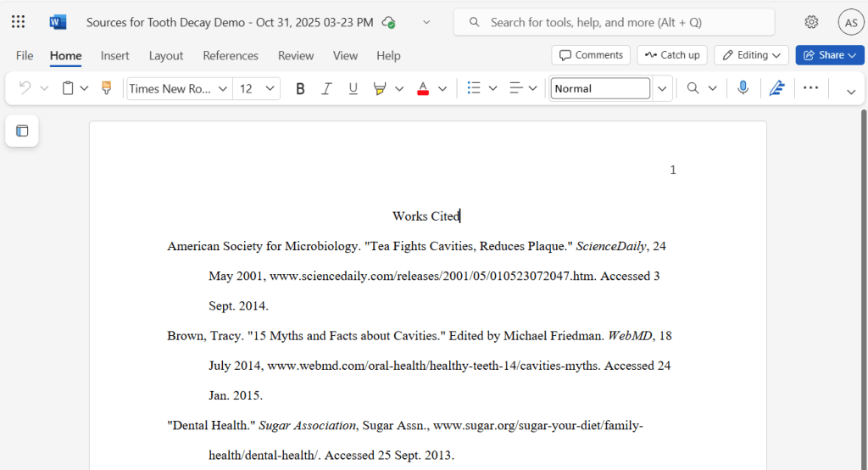Image resolution: width=868 pixels, height=470 pixels.
Task: Click the document title text
Action: [229, 23]
